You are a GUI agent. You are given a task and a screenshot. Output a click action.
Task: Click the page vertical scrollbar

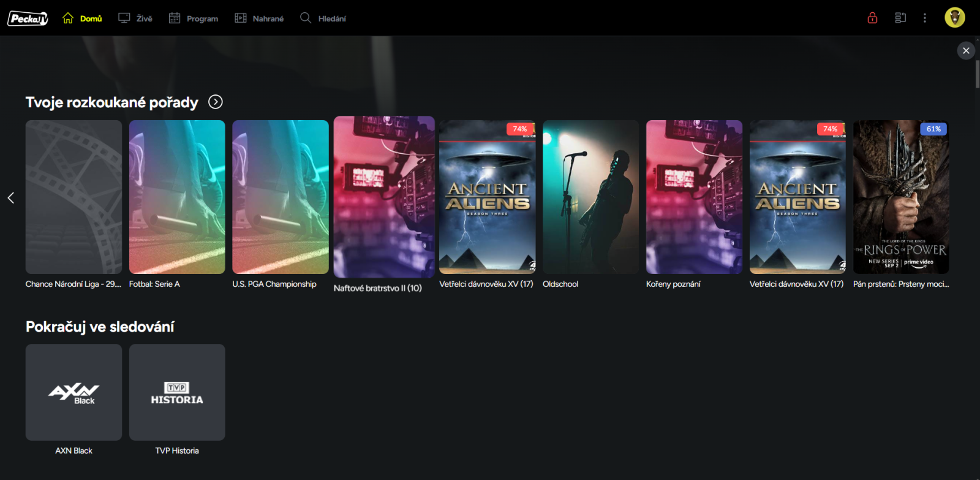(978, 74)
